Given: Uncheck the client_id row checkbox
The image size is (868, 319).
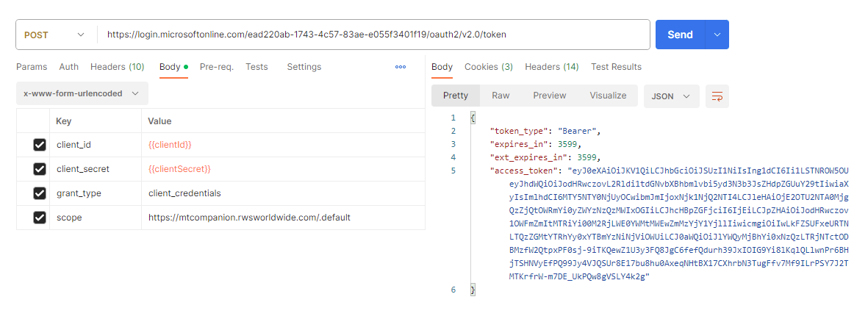Looking at the screenshot, I should tap(39, 145).
